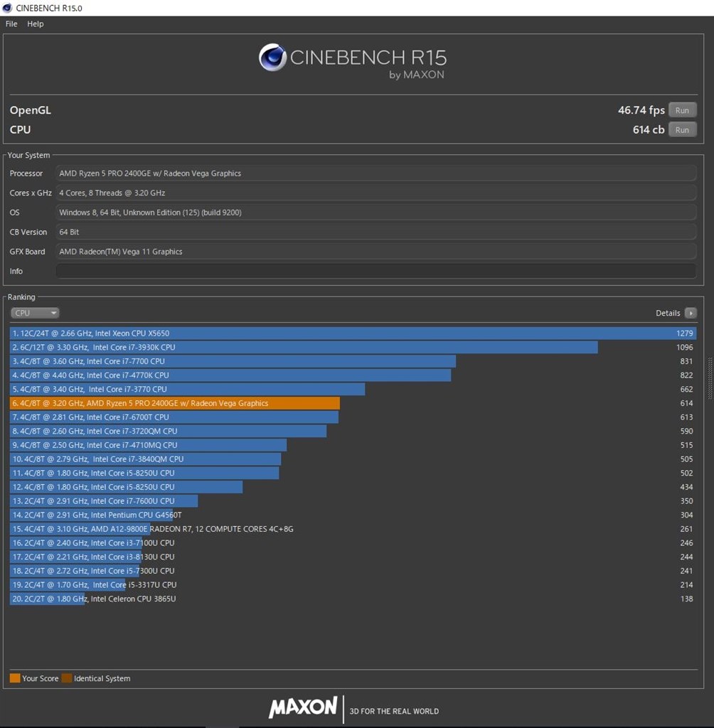
Task: Click the MAXON logo at bottom
Action: pyautogui.click(x=304, y=707)
